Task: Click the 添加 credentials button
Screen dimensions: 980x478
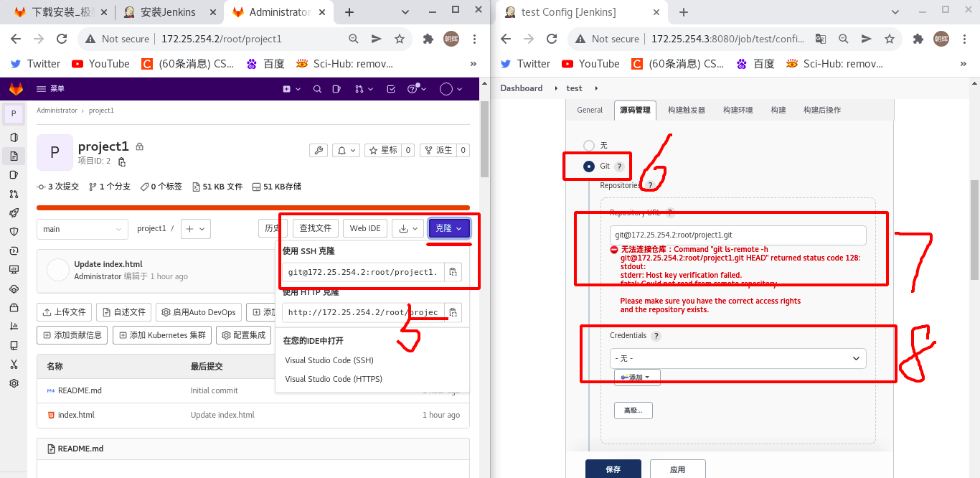Action: [x=637, y=378]
